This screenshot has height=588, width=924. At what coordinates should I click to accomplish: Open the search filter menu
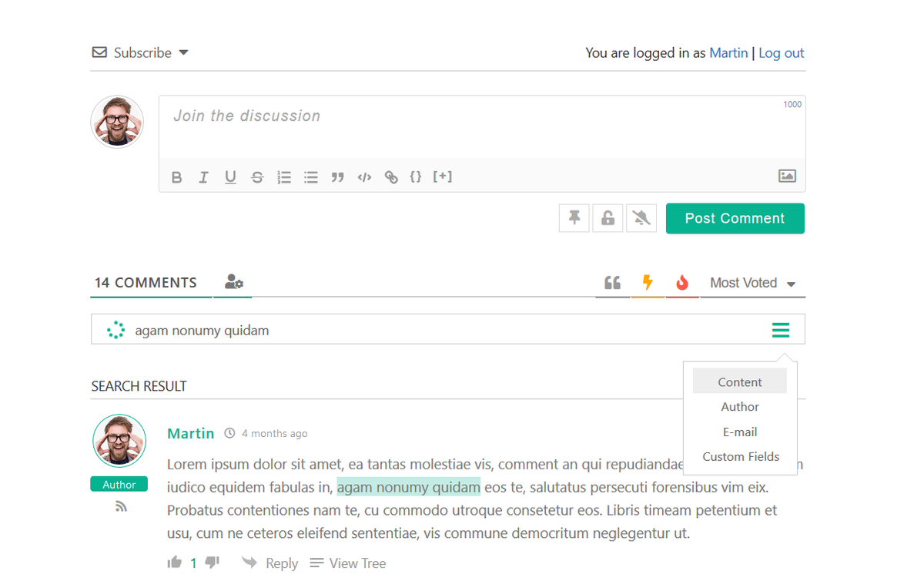tap(781, 329)
